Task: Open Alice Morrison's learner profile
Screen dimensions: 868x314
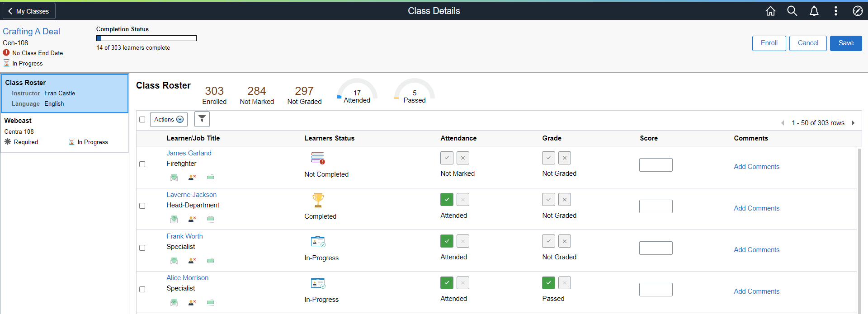Action: pos(187,278)
